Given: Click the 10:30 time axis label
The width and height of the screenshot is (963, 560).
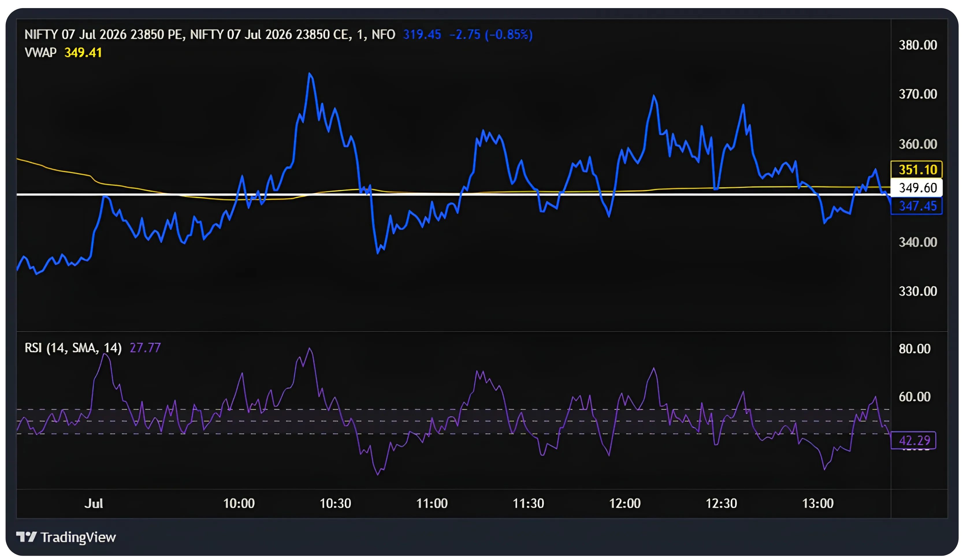Looking at the screenshot, I should (x=335, y=503).
